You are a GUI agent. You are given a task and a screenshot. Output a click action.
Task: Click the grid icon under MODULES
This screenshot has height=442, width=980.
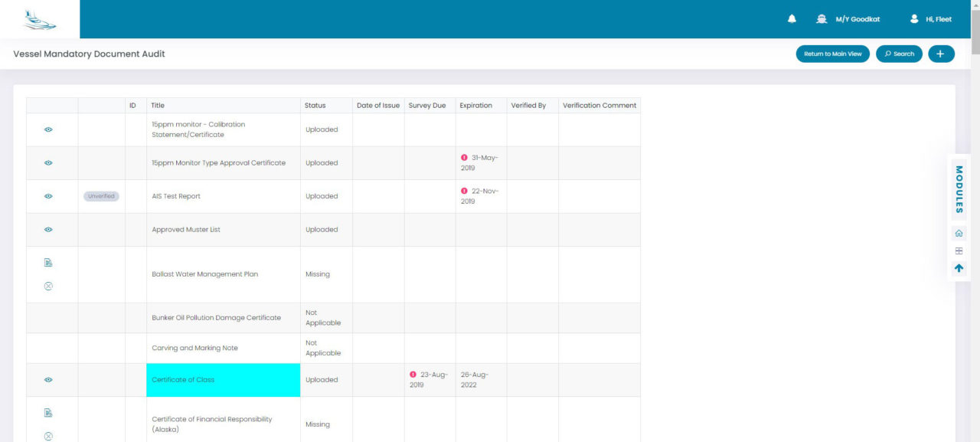coord(959,250)
